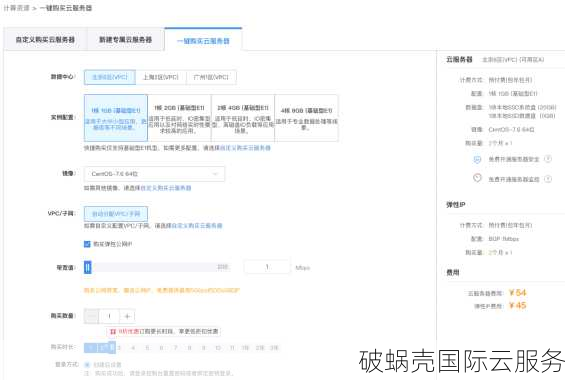Image resolution: width=565 pixels, height=380 pixels.
Task: Choose the 北京6区(VPC) data center
Action: click(110, 77)
